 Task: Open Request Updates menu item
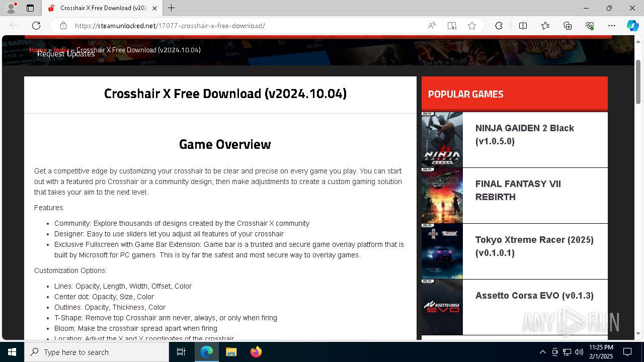pos(66,54)
